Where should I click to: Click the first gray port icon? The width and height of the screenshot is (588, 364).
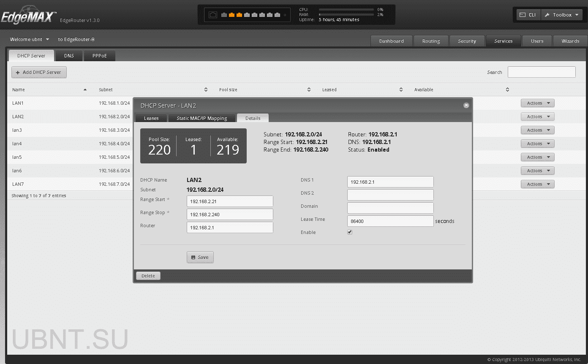tap(224, 15)
